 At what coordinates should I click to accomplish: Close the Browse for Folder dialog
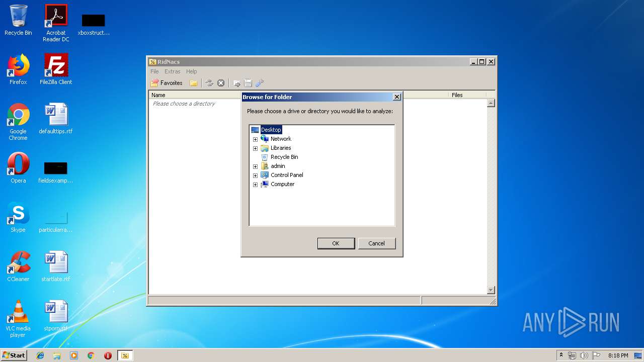[x=396, y=97]
